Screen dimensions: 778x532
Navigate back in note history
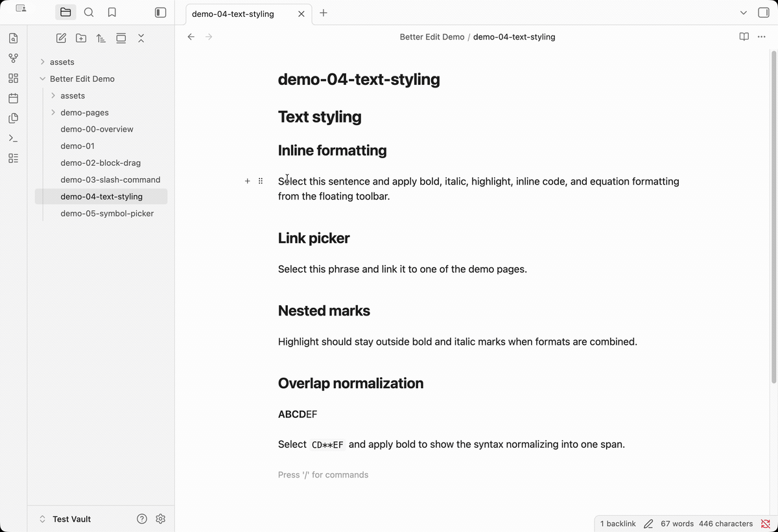191,37
